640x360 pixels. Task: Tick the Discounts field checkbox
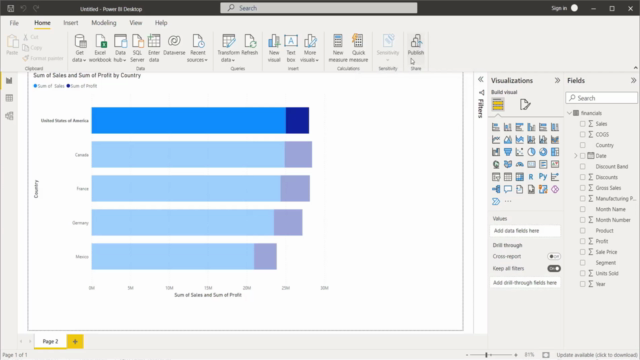pyautogui.click(x=582, y=177)
